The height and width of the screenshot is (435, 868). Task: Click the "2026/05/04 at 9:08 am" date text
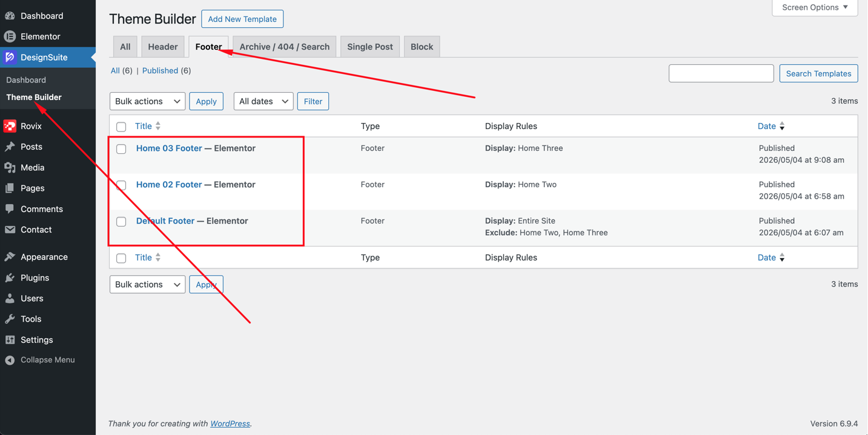801,160
